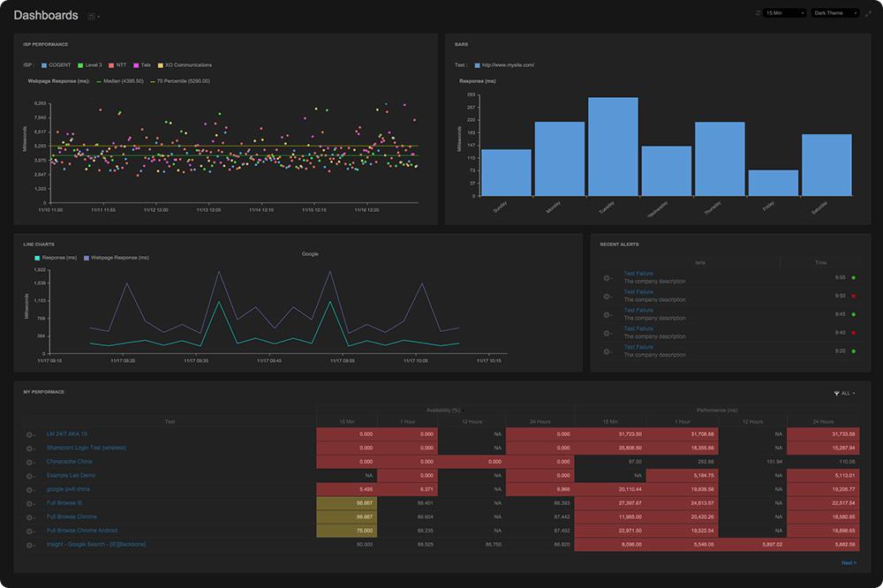This screenshot has height=588, width=883.
Task: Click the Next pagination link
Action: tap(848, 562)
